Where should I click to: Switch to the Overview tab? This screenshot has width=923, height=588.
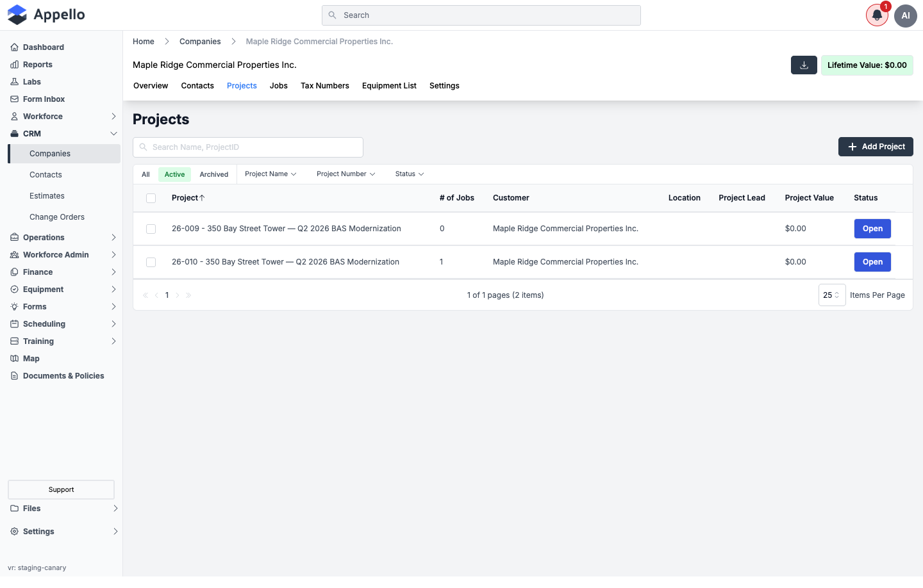[151, 86]
